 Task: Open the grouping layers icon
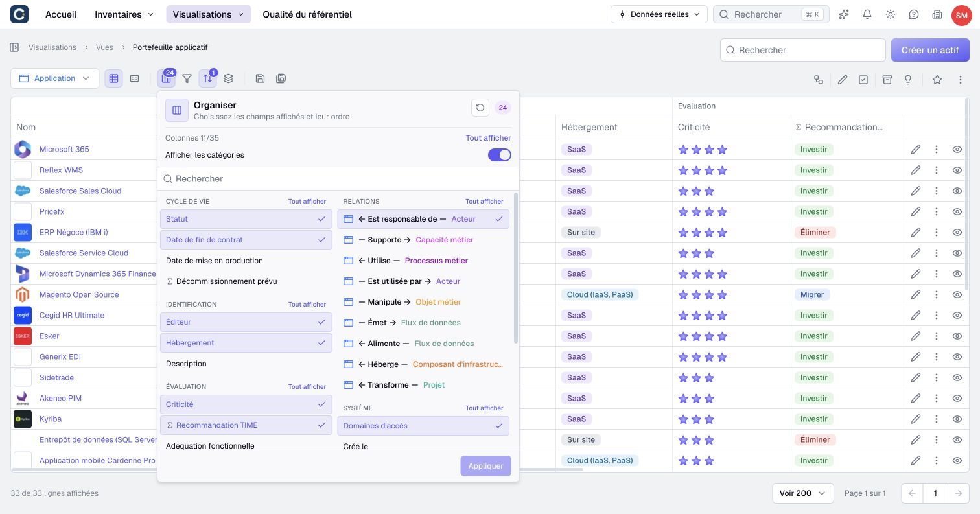tap(228, 78)
